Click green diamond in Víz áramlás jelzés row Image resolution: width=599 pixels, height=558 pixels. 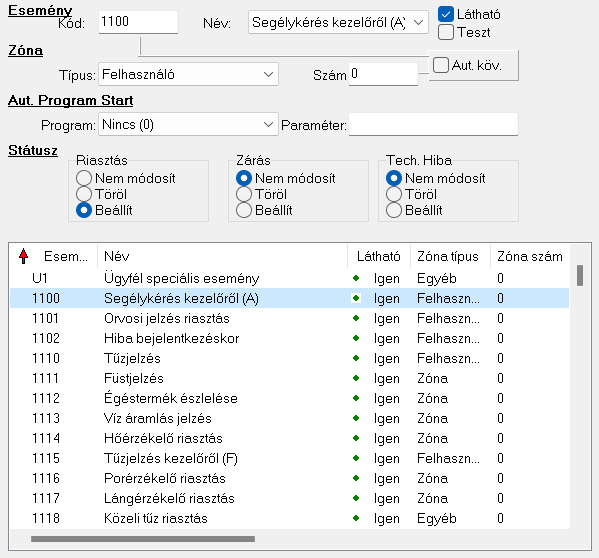[356, 418]
